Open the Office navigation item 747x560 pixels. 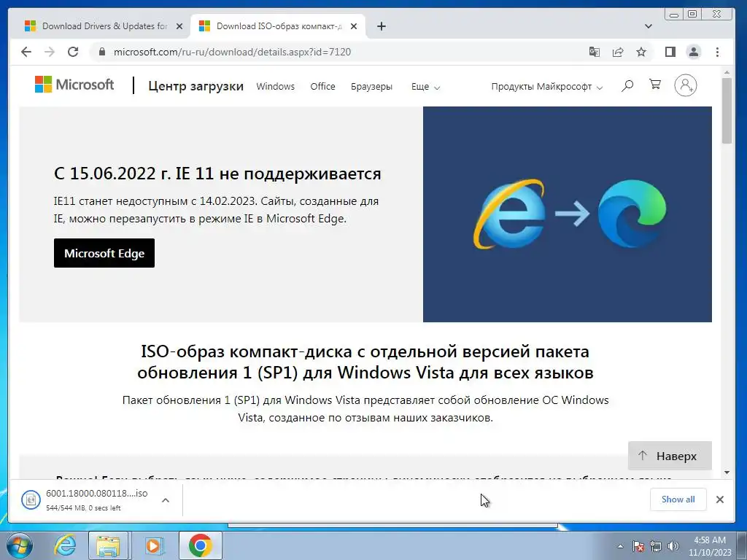tap(322, 86)
